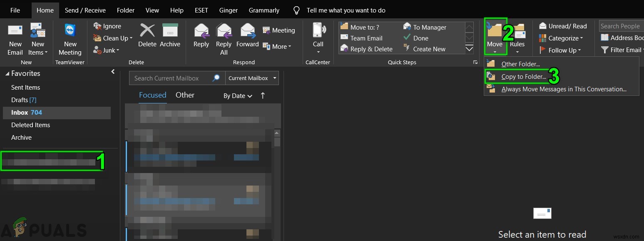Viewport: 644px width, 241px height.
Task: Open the By Date sorting dropdown
Action: click(x=237, y=95)
